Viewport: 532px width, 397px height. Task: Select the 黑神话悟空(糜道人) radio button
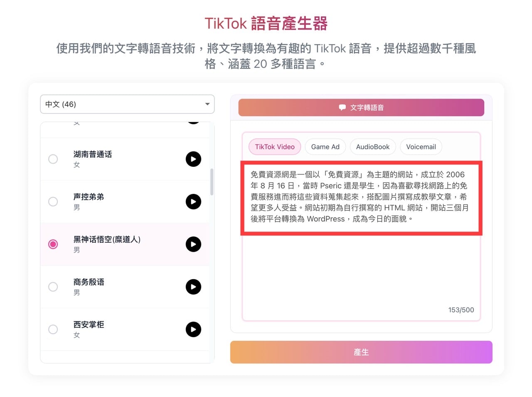coord(53,244)
